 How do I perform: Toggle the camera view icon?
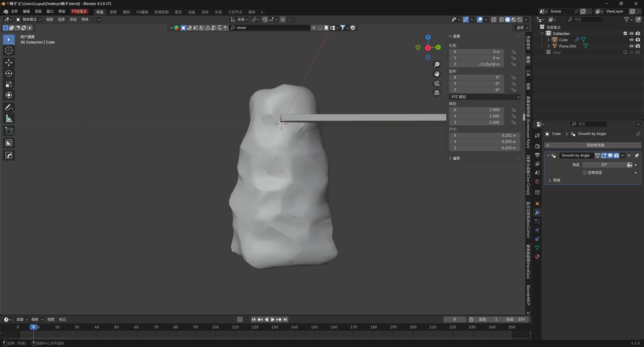tap(437, 83)
